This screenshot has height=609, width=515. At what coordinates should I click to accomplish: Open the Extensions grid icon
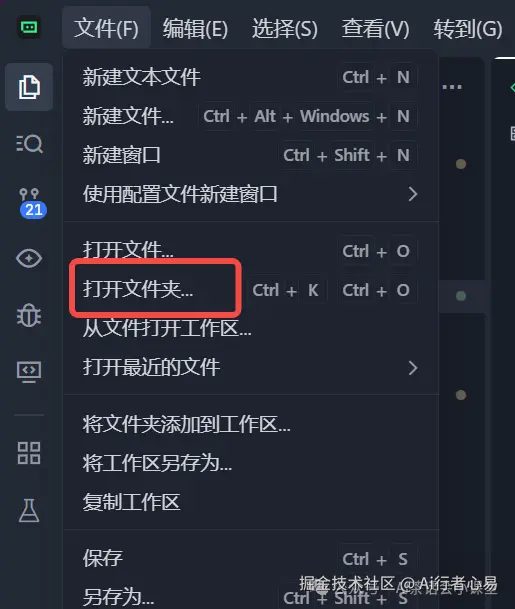click(29, 453)
